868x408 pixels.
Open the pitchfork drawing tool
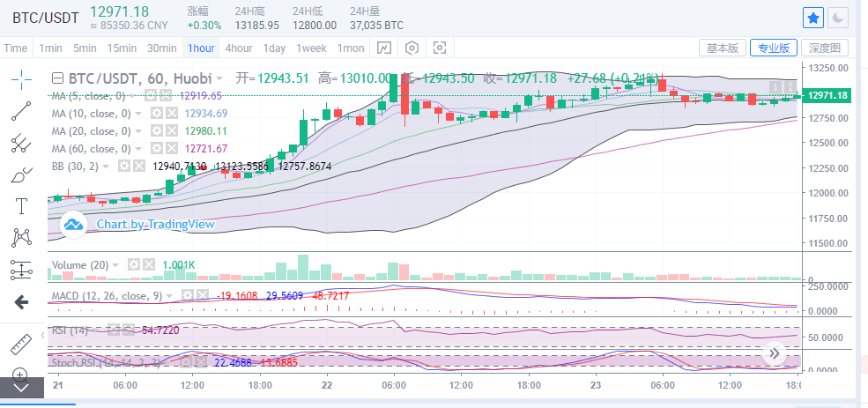pos(21,143)
